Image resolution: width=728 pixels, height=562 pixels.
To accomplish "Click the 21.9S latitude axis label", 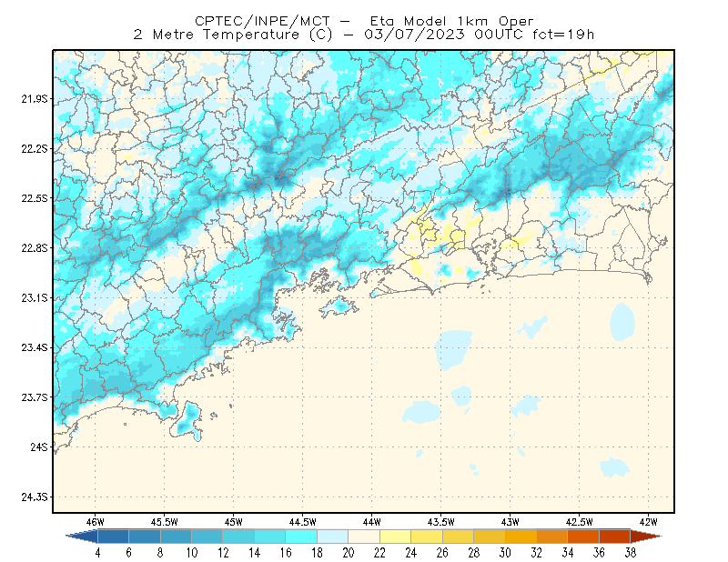I will point(35,98).
